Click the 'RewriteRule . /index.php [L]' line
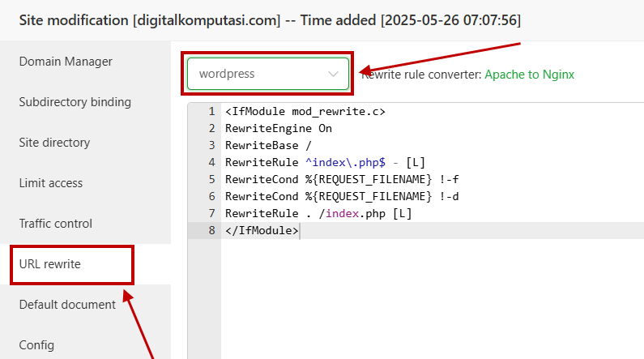 318,214
